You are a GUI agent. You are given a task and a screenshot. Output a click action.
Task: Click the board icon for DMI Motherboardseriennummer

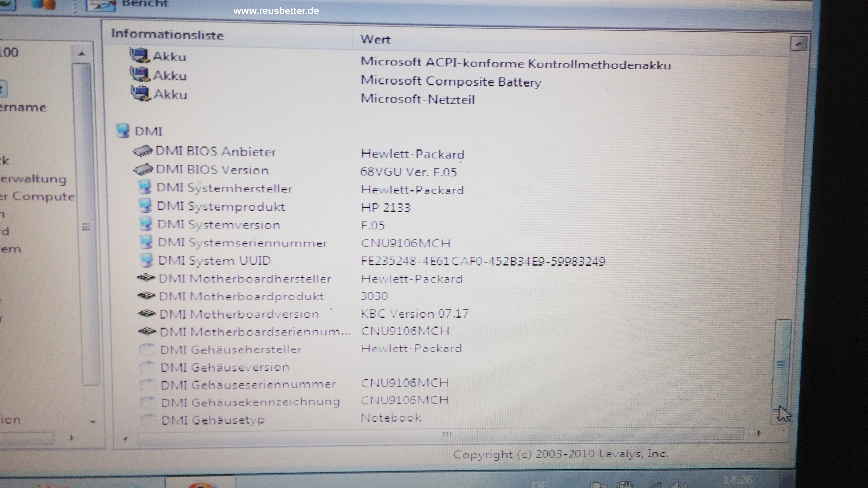[x=147, y=331]
